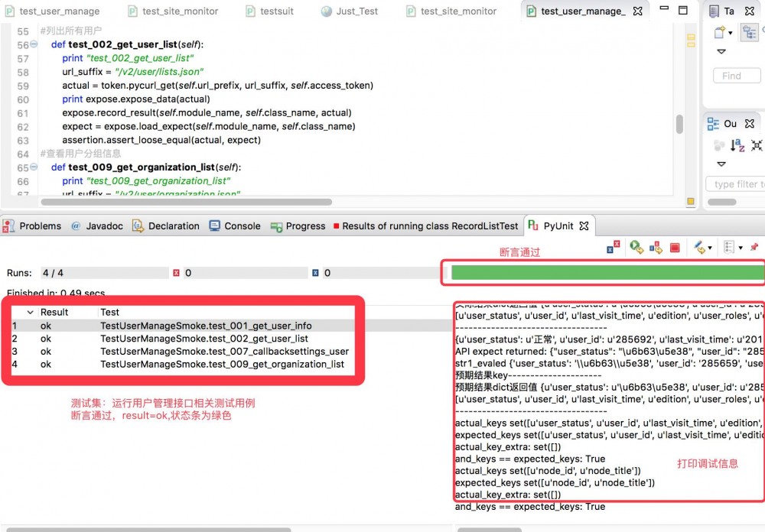Open Results of running class RecordListTest tab

425,225
